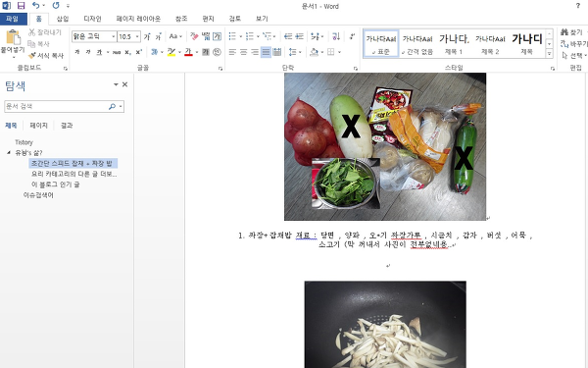Viewport: 588px width, 368px height.
Task: Click the Find (찾기) binoculars button
Action: [572, 32]
